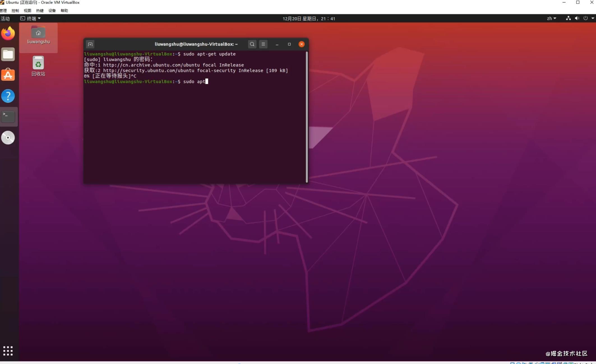
Task: Open the Files manager in the dock
Action: tap(8, 54)
